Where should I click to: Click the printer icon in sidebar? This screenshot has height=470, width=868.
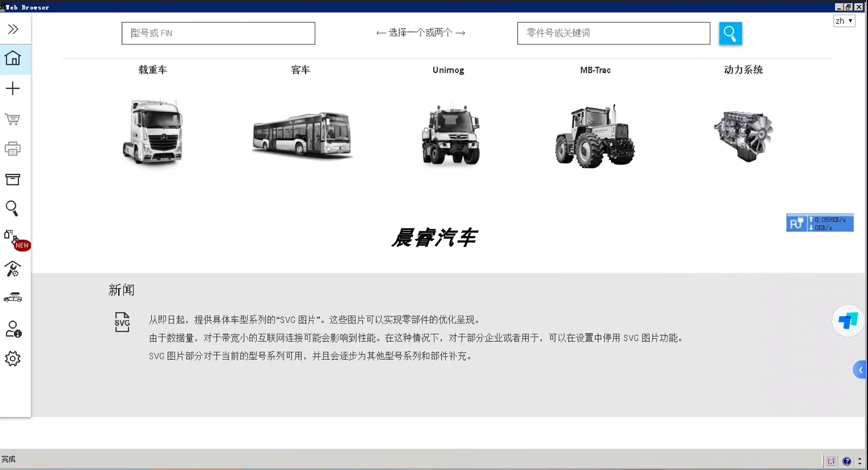click(x=13, y=149)
